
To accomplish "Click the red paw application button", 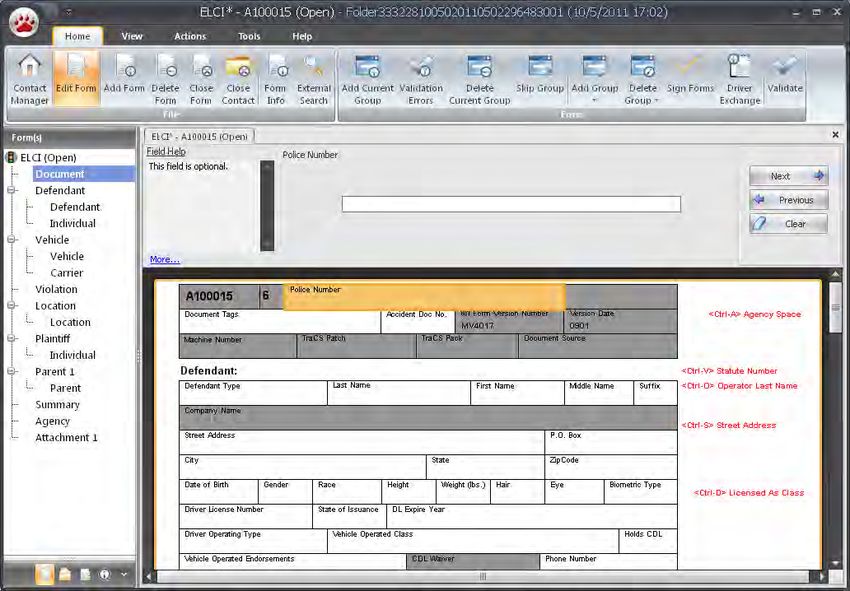I will (24, 23).
